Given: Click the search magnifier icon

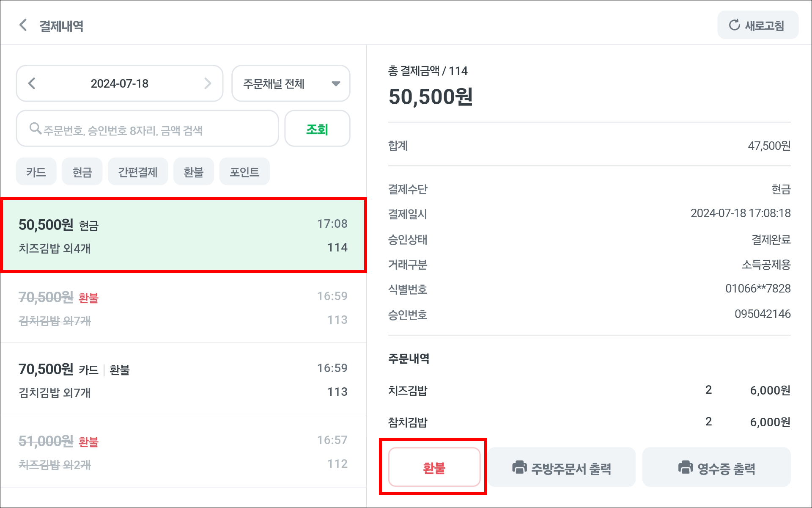Looking at the screenshot, I should click(35, 128).
